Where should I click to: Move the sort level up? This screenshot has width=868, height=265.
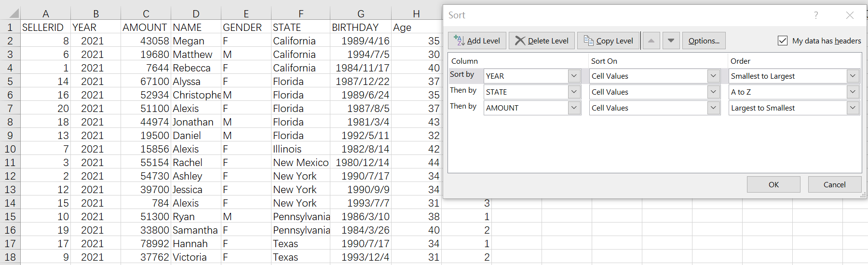tap(651, 41)
